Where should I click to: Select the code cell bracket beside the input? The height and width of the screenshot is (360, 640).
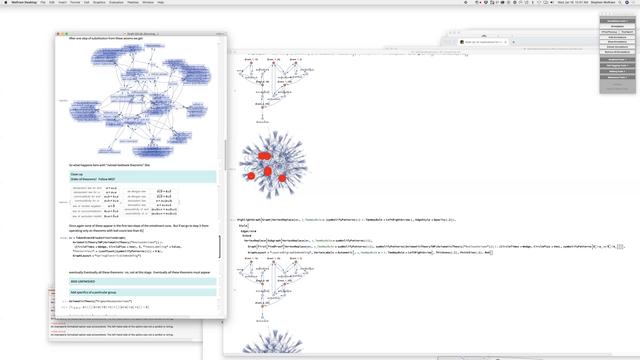(x=220, y=247)
